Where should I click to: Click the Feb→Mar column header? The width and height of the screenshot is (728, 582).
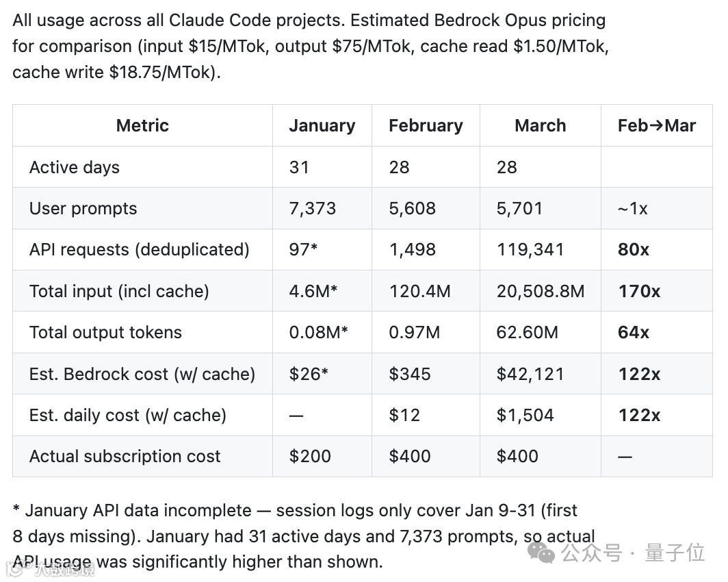(x=656, y=125)
